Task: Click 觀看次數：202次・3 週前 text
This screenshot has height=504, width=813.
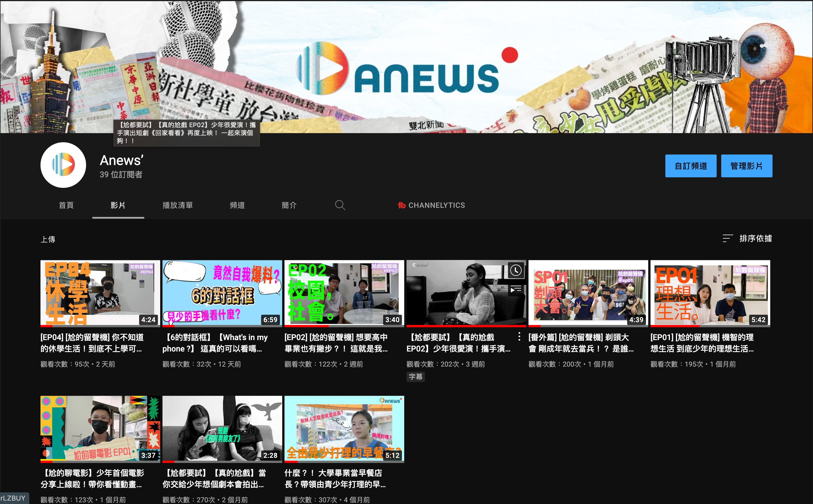Action: (445, 364)
